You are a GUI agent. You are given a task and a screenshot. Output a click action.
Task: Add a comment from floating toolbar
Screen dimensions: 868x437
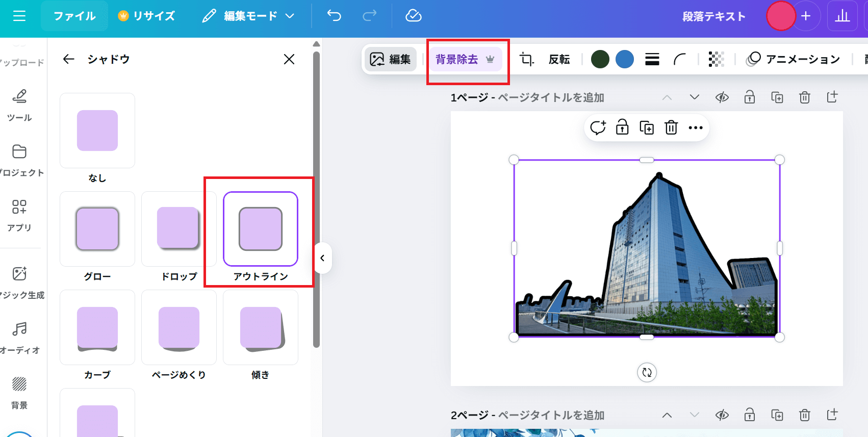coord(598,127)
